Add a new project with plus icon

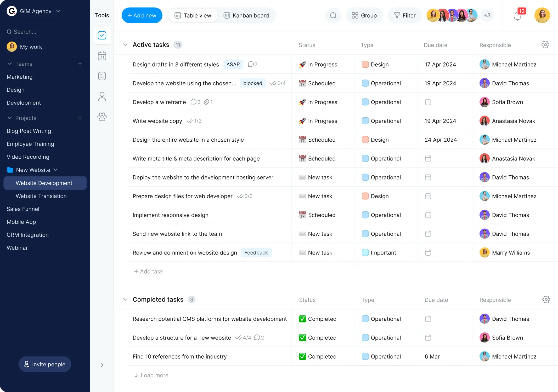click(80, 118)
